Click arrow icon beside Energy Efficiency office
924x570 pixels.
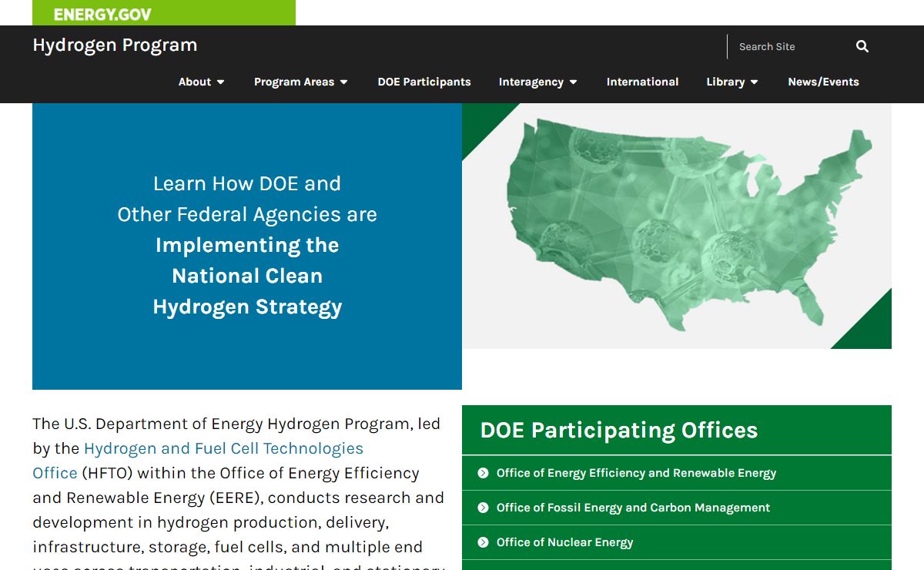483,473
